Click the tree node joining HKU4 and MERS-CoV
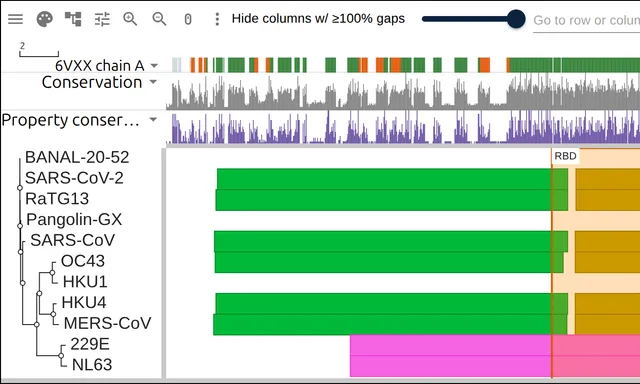Viewport: 640px width, 384px height. click(53, 314)
